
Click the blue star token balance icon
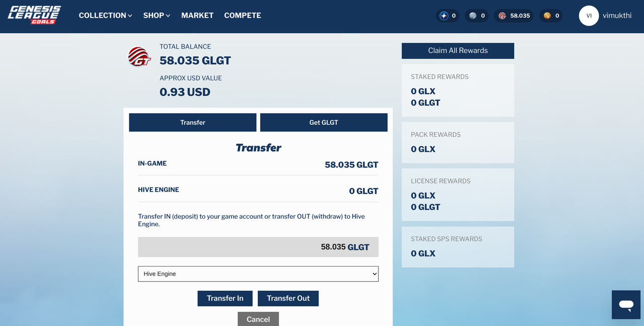(x=444, y=16)
